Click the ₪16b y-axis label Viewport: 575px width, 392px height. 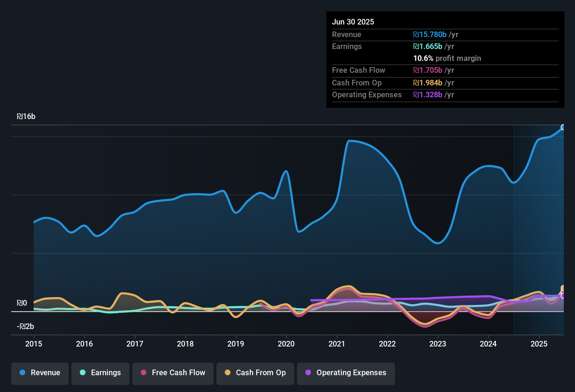[x=26, y=116]
